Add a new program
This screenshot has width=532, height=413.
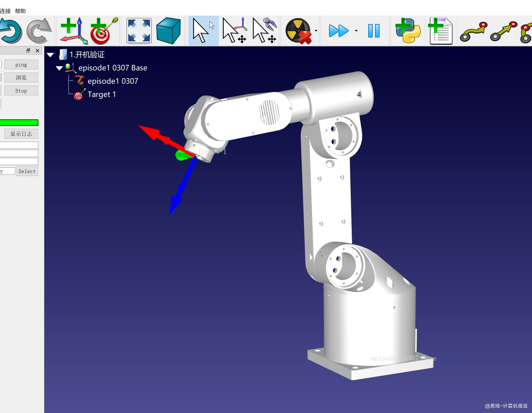[440, 31]
